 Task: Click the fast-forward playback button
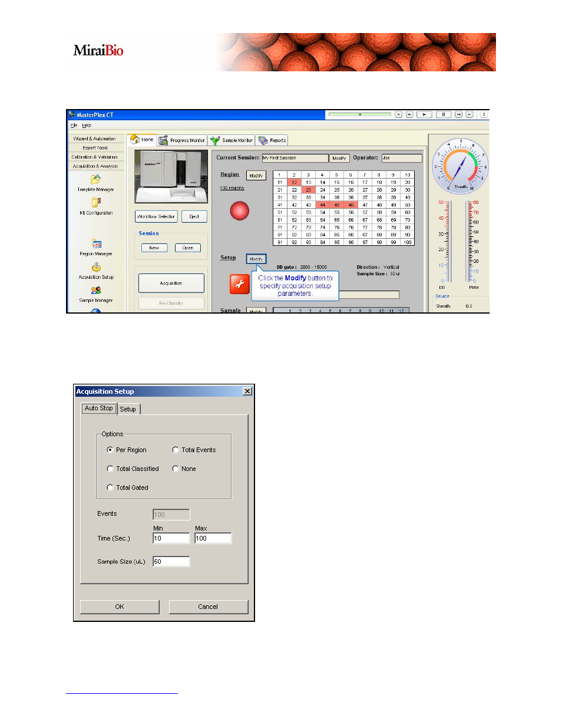(x=458, y=114)
